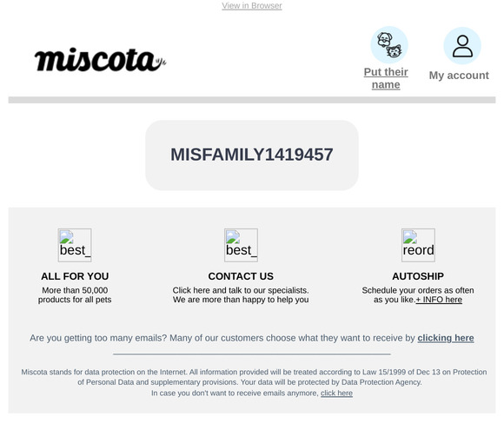The width and height of the screenshot is (504, 430).
Task: Open the ALL FOR YOU heading
Action: click(75, 276)
